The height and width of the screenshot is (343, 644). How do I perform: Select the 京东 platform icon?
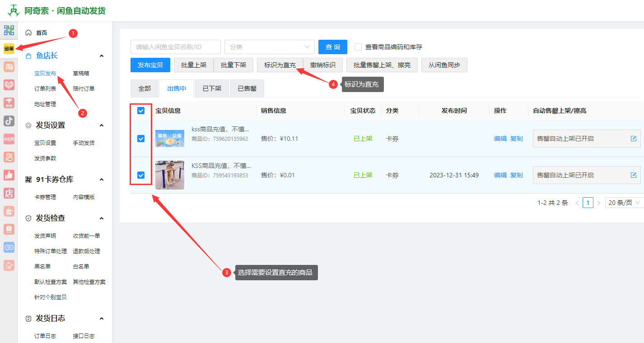tap(9, 102)
